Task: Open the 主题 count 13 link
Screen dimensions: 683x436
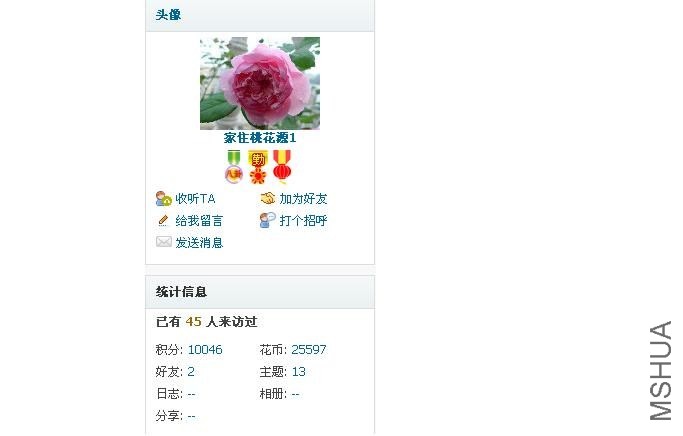Action: point(299,372)
